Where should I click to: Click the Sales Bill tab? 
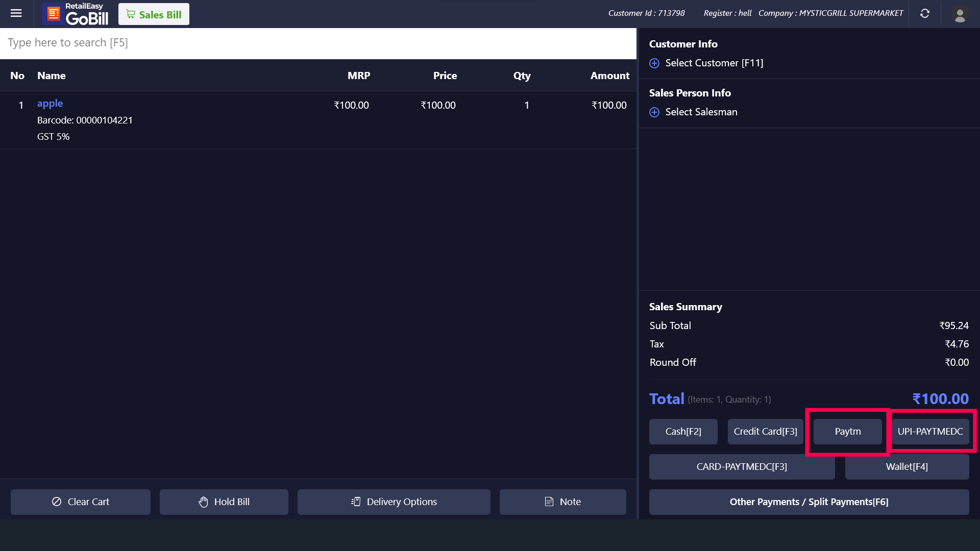point(154,14)
